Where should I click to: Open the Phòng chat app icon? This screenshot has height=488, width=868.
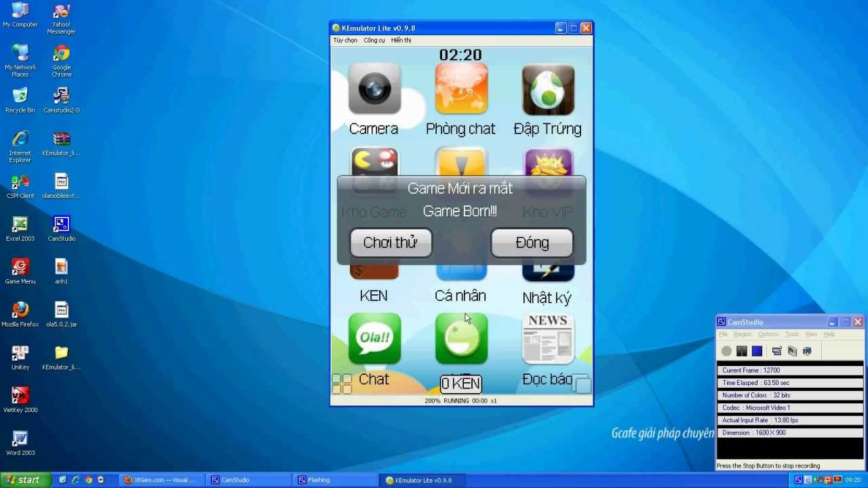461,89
